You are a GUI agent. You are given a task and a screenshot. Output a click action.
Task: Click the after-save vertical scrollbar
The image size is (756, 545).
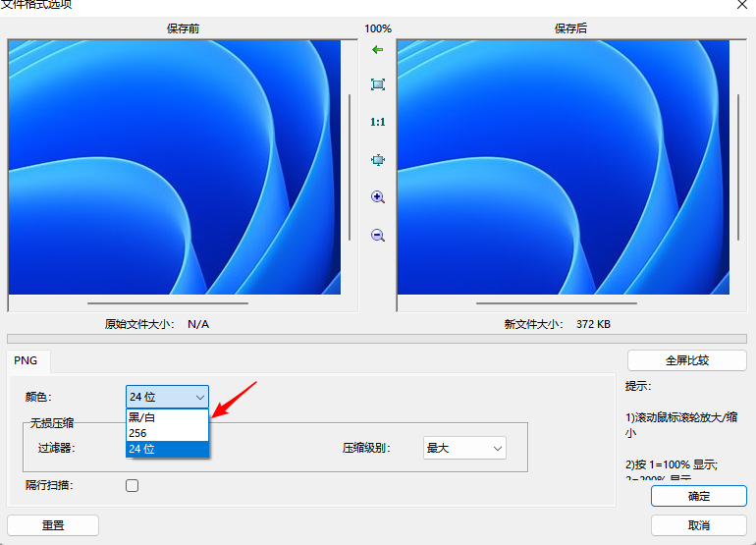click(x=738, y=167)
